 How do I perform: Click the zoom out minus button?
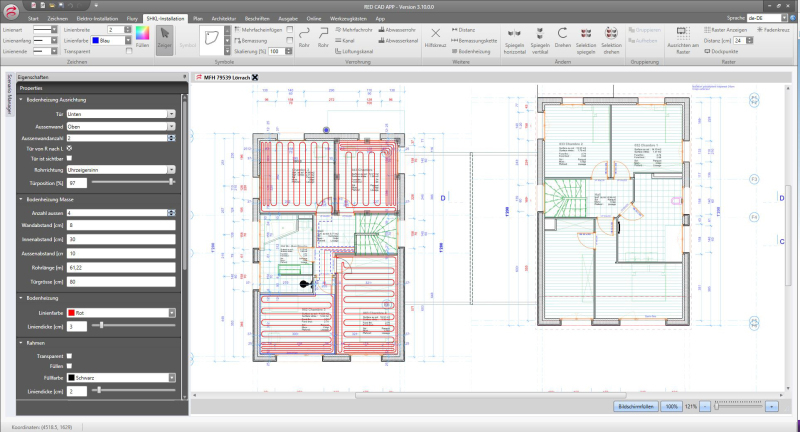tap(705, 406)
